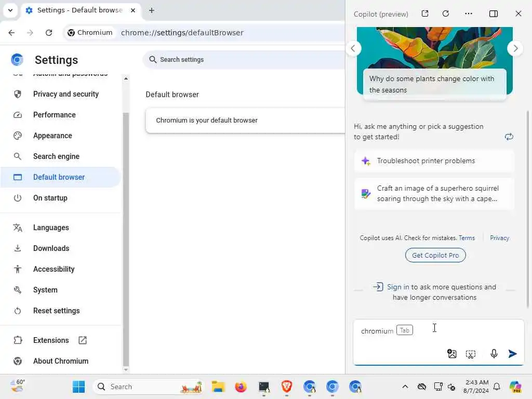Open Windows Start menu
Viewport: 532px width, 399px height.
pyautogui.click(x=79, y=387)
